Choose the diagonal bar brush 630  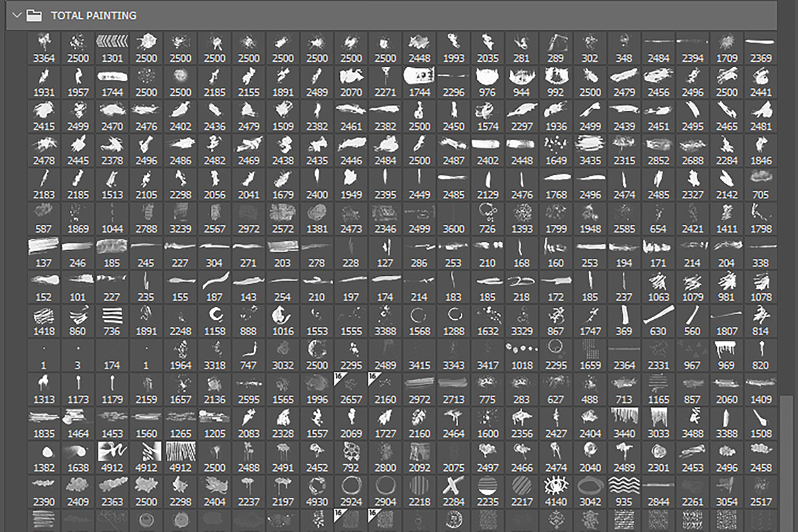click(658, 321)
